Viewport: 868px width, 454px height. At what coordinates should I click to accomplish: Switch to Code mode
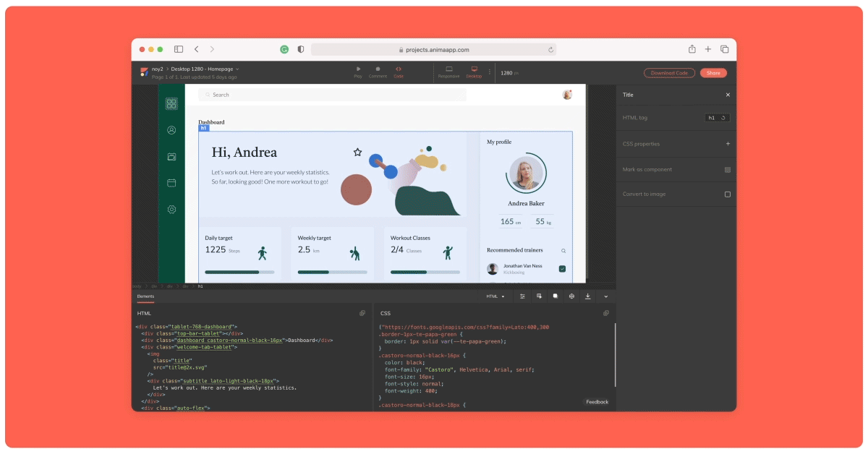[x=399, y=72]
